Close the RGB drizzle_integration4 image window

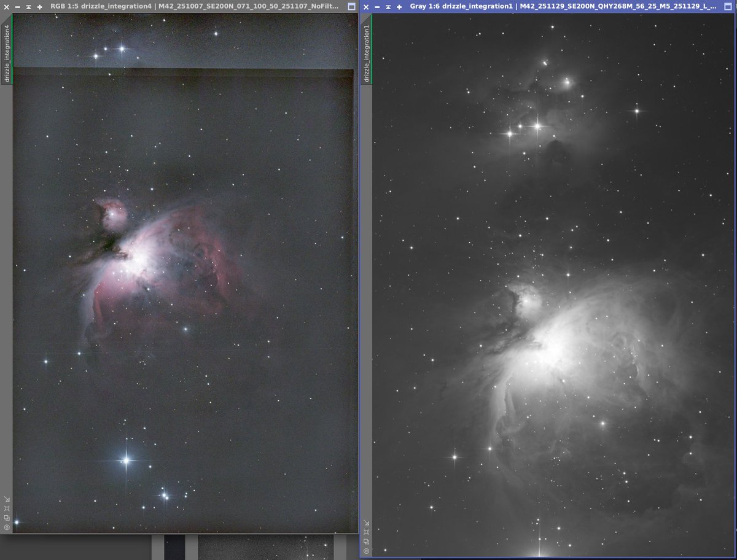(7, 7)
